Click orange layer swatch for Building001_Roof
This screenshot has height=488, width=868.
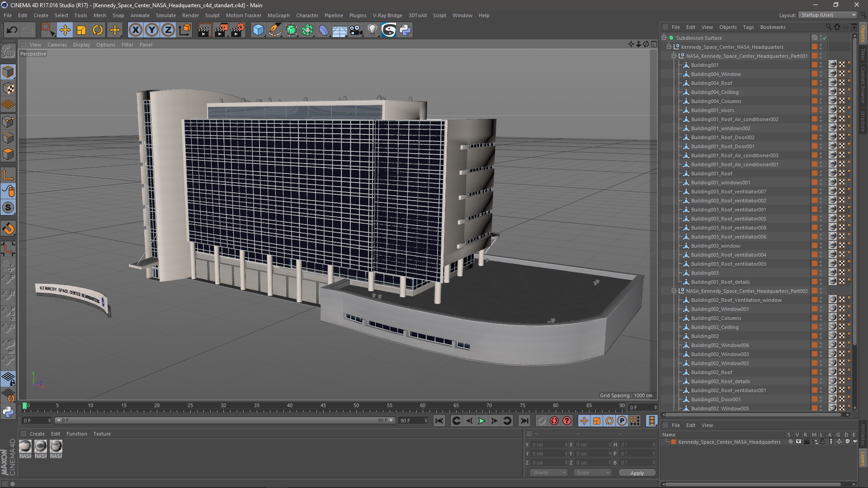(x=814, y=174)
